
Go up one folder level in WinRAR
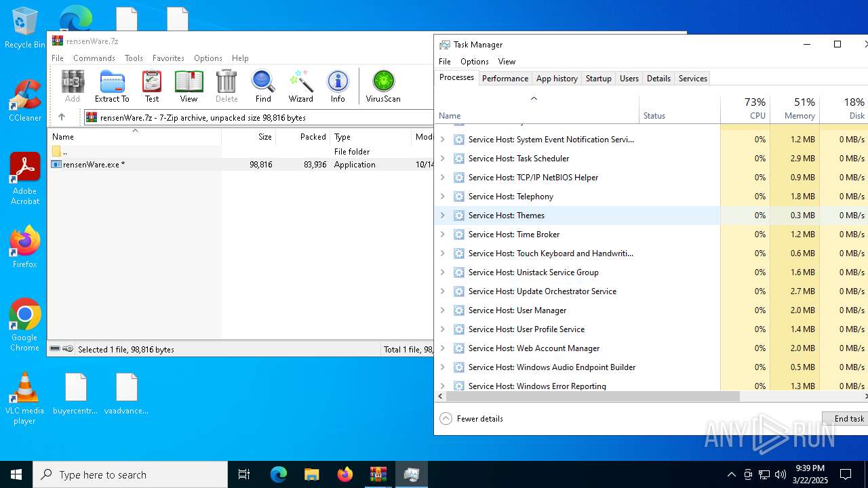[62, 117]
